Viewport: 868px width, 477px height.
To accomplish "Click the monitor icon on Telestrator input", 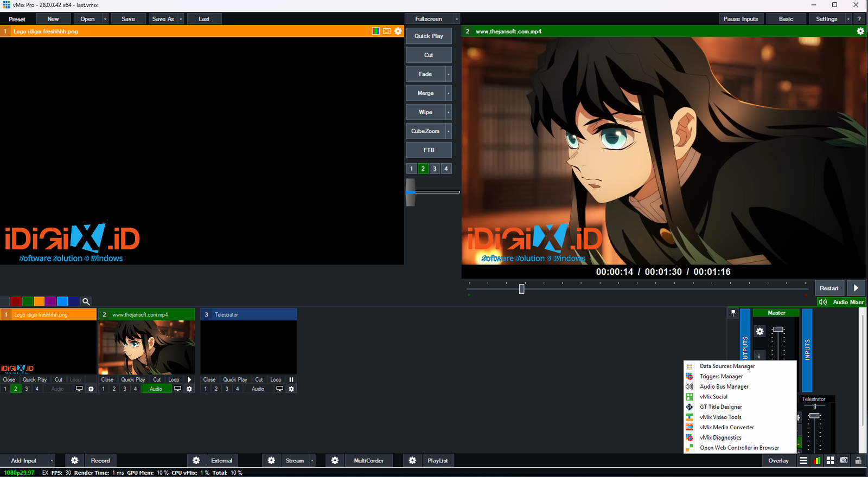I will (279, 389).
